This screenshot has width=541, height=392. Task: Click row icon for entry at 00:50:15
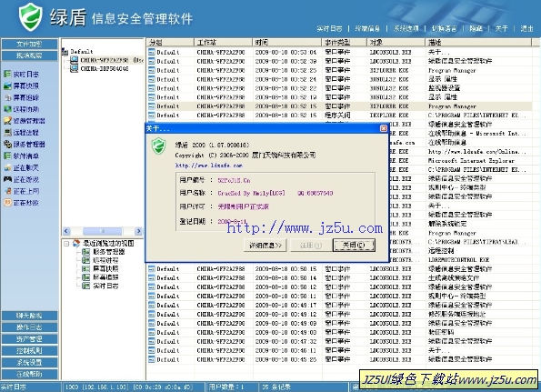pos(152,269)
